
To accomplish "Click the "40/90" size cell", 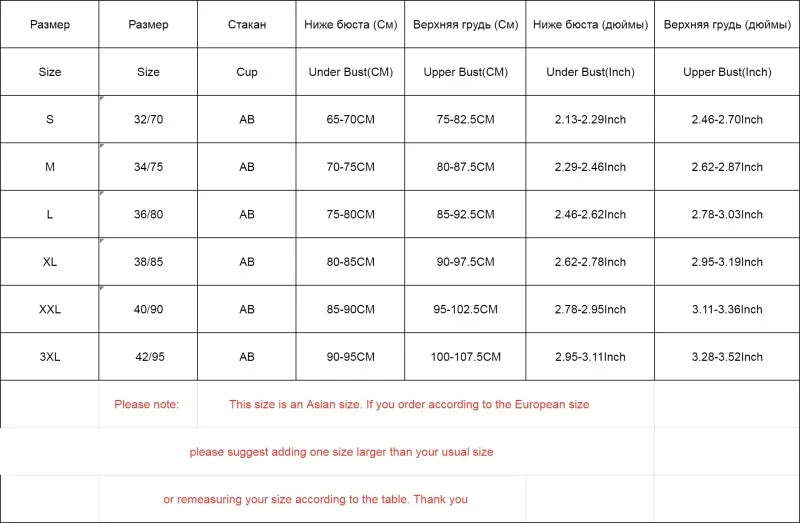I will pyautogui.click(x=148, y=310).
